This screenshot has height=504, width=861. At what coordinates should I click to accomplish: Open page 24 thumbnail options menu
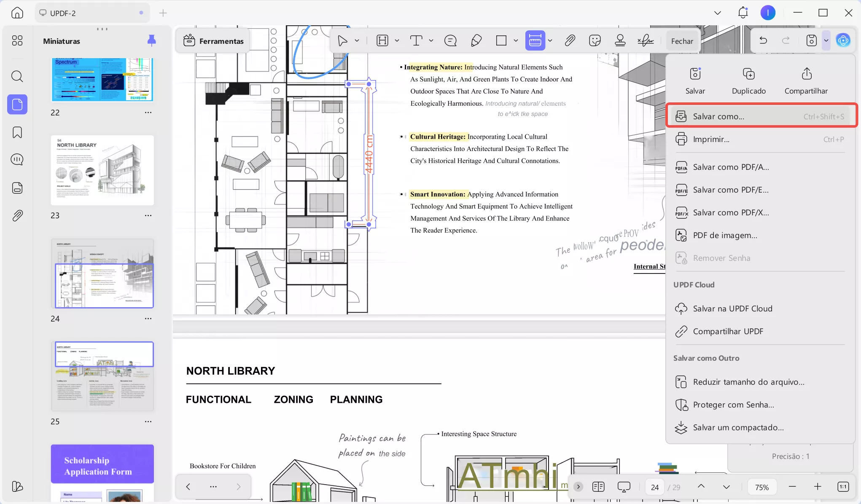click(x=148, y=319)
